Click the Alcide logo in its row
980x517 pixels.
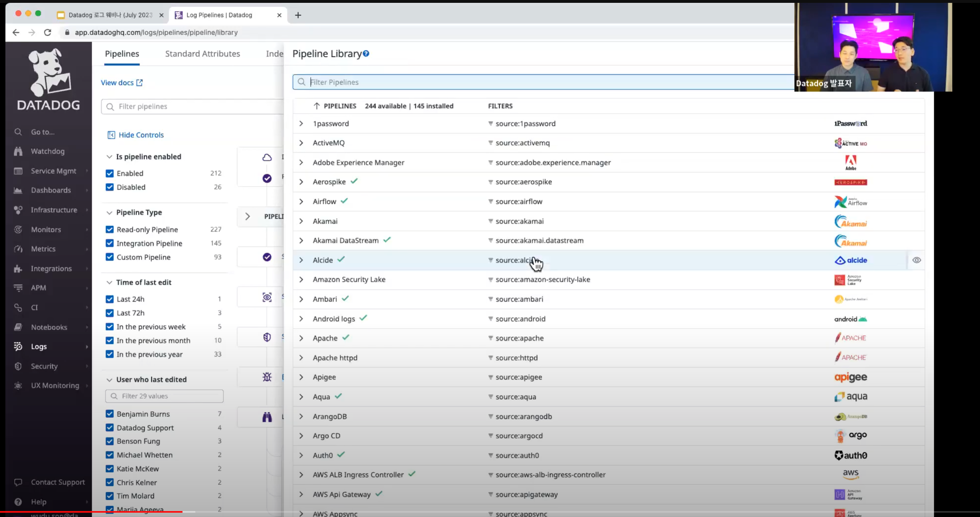(851, 260)
